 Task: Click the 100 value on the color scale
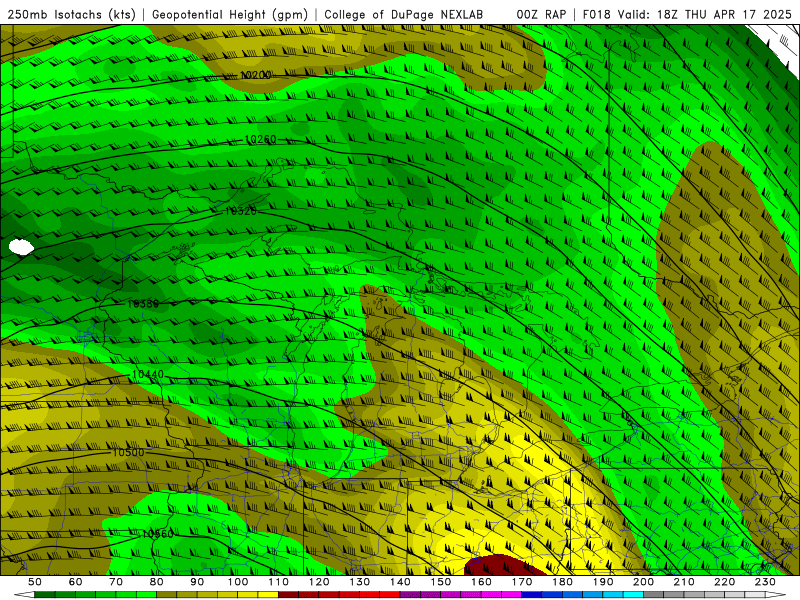238,582
